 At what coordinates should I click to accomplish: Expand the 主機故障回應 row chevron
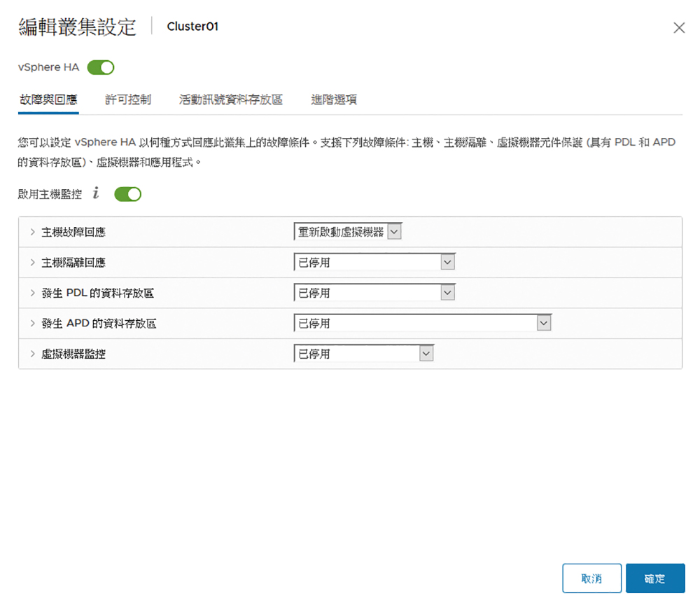click(33, 232)
